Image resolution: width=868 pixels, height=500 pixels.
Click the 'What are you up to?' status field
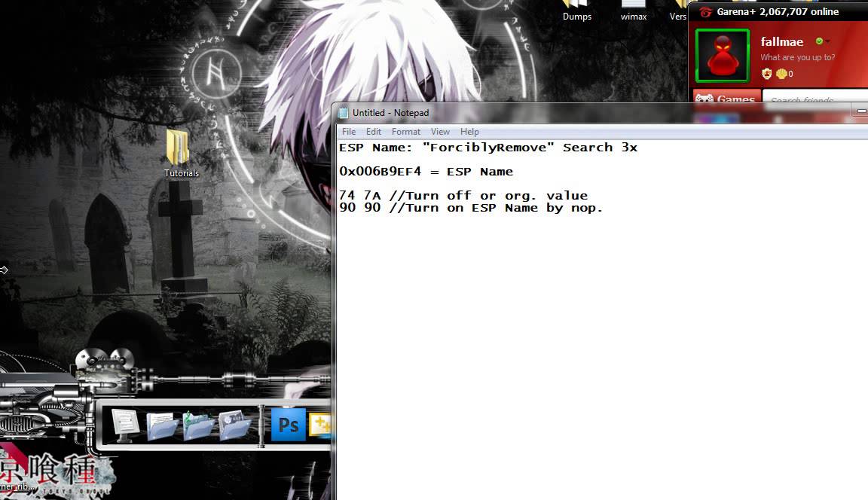pyautogui.click(x=798, y=57)
